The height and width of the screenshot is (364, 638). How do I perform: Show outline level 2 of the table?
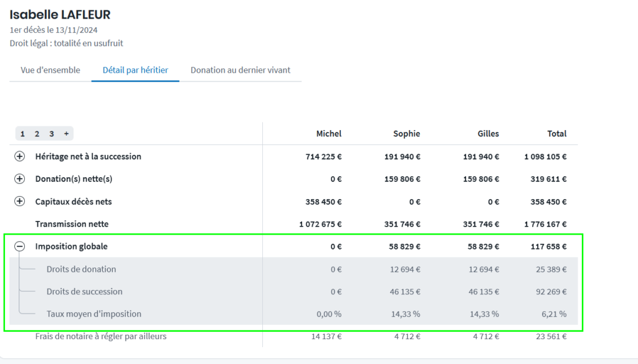click(x=37, y=134)
